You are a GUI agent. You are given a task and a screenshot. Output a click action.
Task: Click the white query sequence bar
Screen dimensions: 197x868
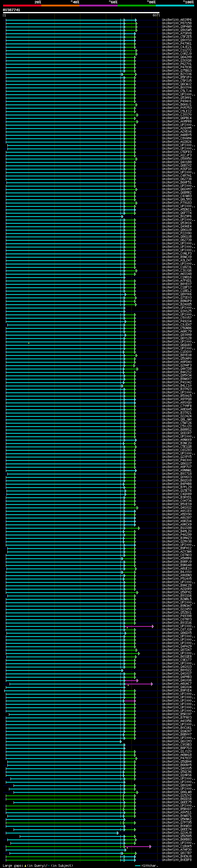click(x=81, y=13)
